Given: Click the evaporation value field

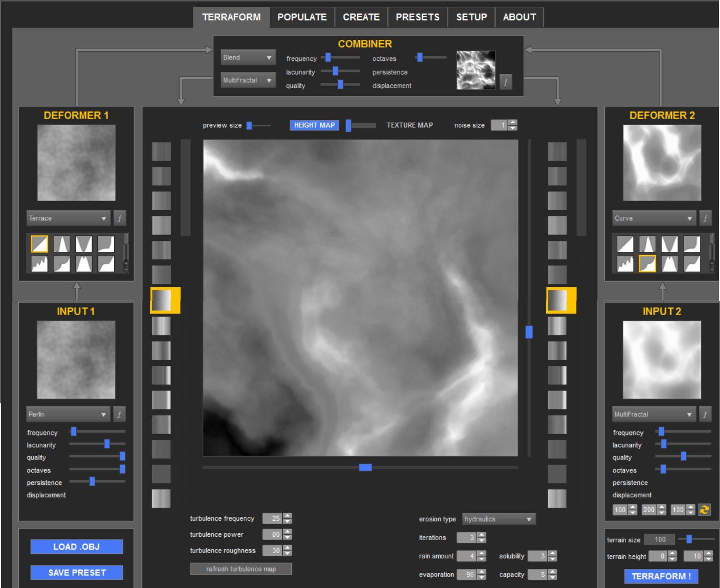Looking at the screenshot, I should [x=467, y=575].
